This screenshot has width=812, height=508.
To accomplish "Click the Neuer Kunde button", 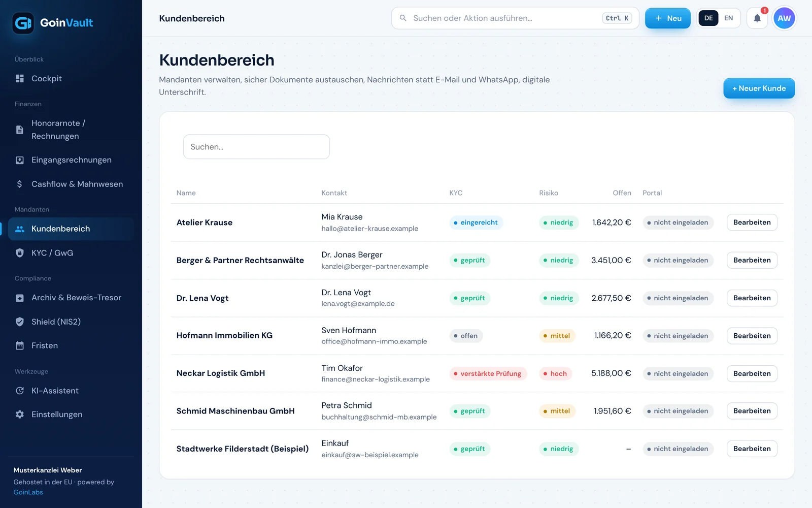I will click(759, 88).
